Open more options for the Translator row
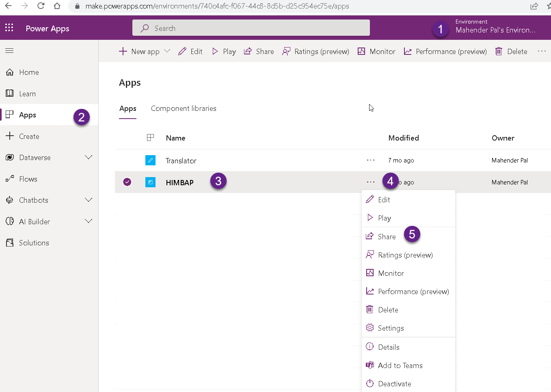 click(370, 160)
